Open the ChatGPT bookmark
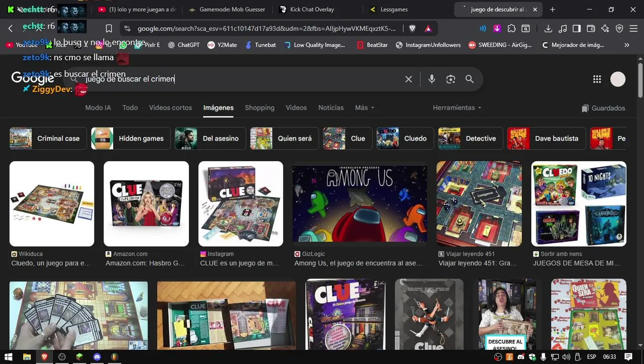The image size is (644, 364). click(x=184, y=45)
